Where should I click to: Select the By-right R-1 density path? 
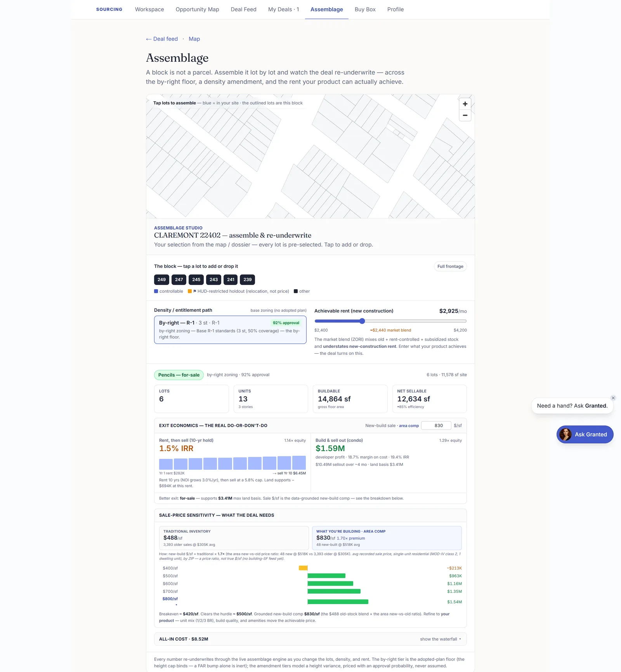(230, 330)
